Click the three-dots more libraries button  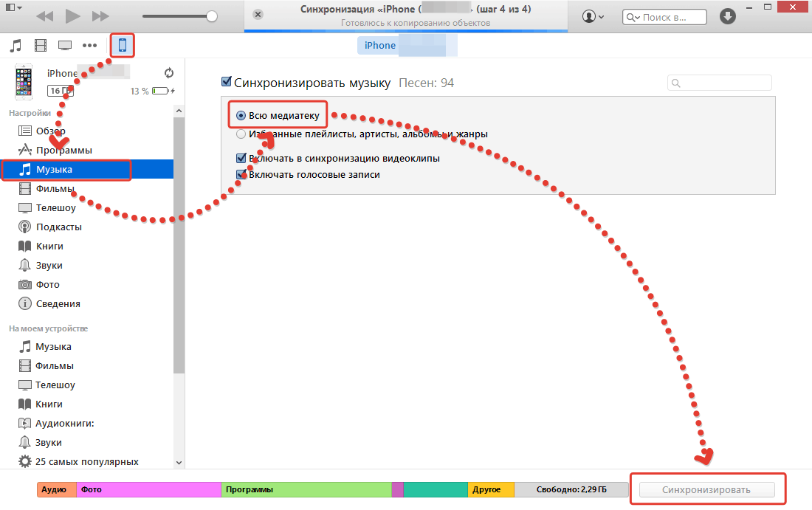click(89, 46)
